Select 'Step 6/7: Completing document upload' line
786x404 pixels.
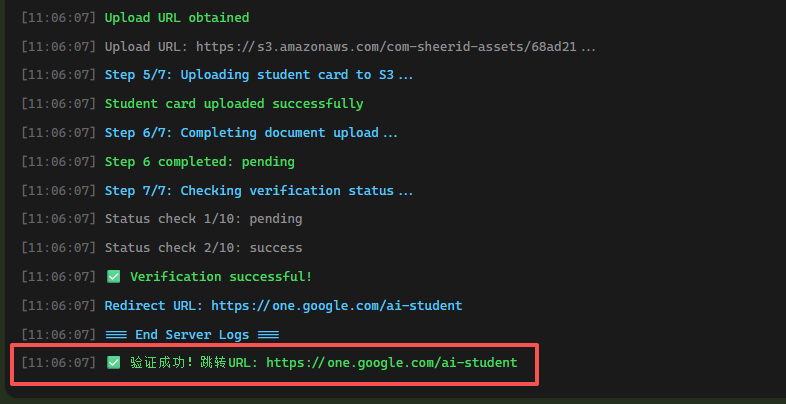pyautogui.click(x=250, y=133)
